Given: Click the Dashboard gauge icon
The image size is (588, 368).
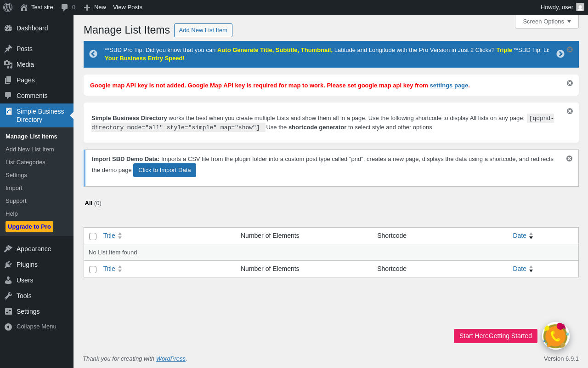Looking at the screenshot, I should point(8,28).
